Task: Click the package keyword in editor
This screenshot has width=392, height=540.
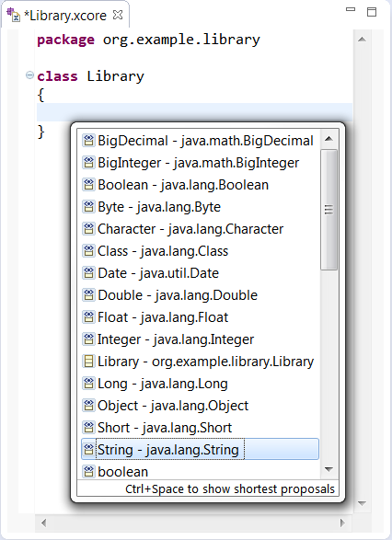Action: pyautogui.click(x=65, y=40)
